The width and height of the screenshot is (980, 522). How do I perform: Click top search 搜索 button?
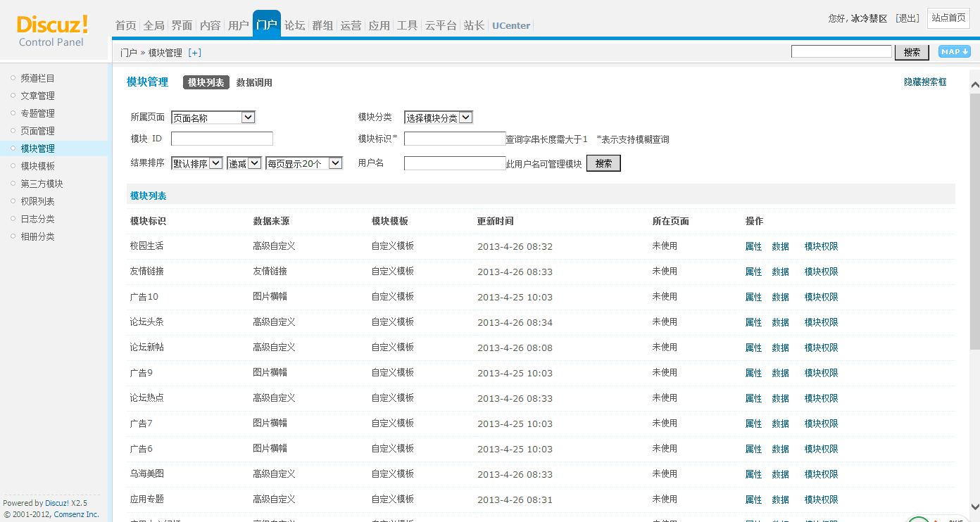coord(912,52)
